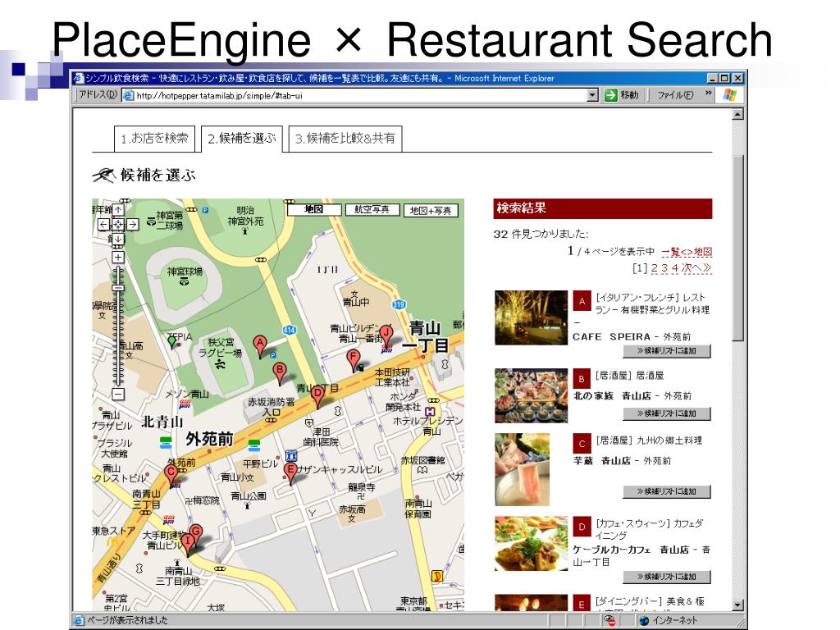Click the map recenter button between pan arrows
The image size is (840, 630).
click(118, 225)
